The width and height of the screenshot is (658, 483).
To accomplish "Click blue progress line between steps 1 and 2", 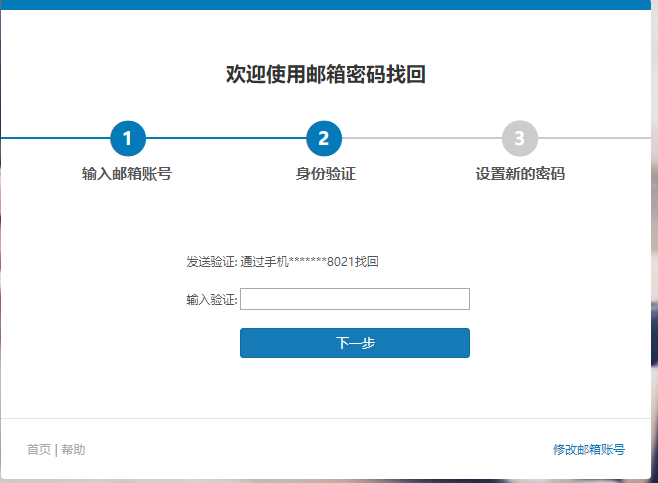I will pos(225,138).
